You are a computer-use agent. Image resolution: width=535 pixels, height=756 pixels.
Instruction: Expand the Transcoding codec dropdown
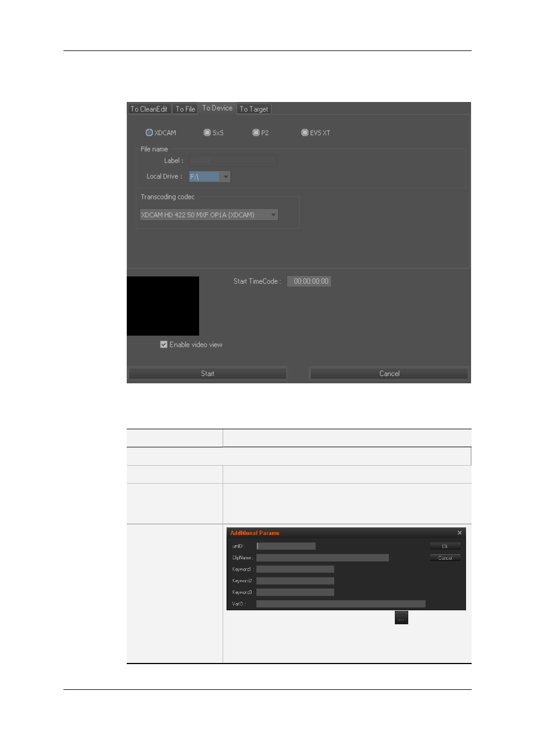(x=209, y=215)
